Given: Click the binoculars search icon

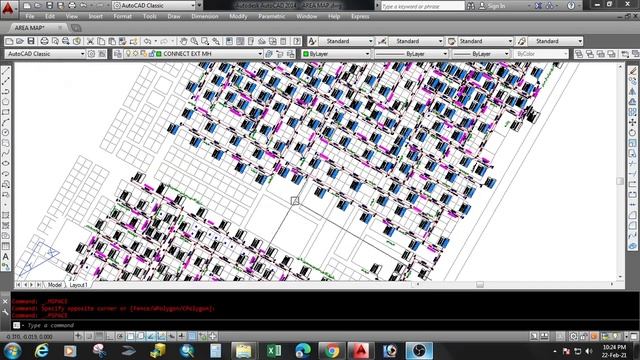Looking at the screenshot, I should pos(471,6).
